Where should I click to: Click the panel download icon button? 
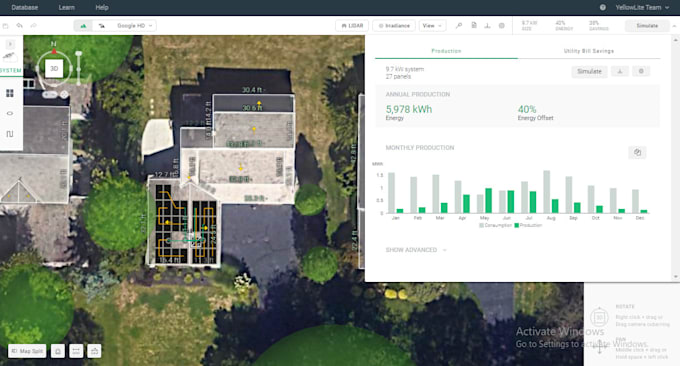pos(620,71)
